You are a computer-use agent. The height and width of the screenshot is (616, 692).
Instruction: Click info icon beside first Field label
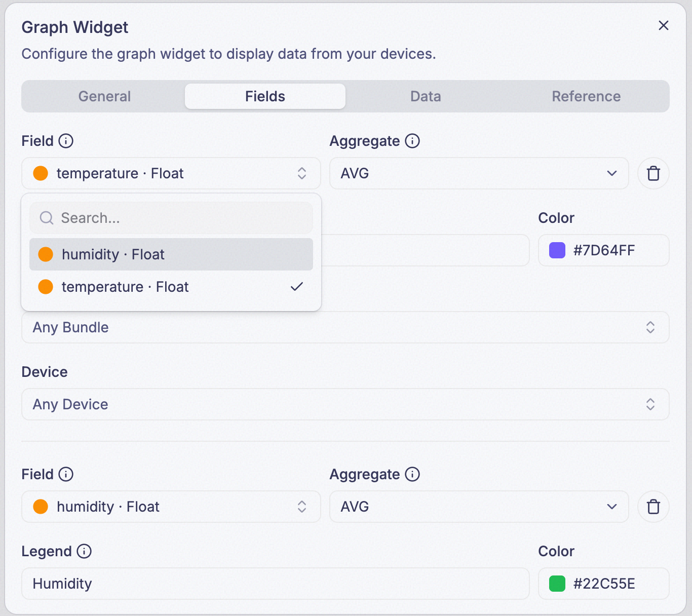pos(66,141)
